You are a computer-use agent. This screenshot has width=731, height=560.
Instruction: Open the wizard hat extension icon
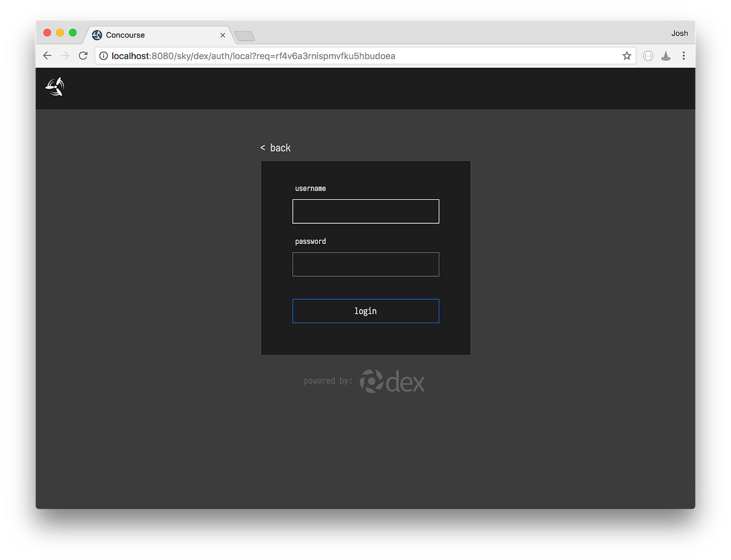point(666,56)
